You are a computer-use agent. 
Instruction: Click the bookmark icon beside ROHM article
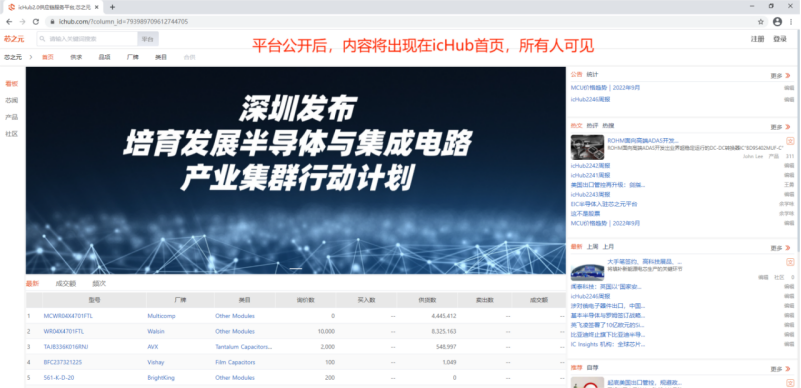[x=790, y=141]
